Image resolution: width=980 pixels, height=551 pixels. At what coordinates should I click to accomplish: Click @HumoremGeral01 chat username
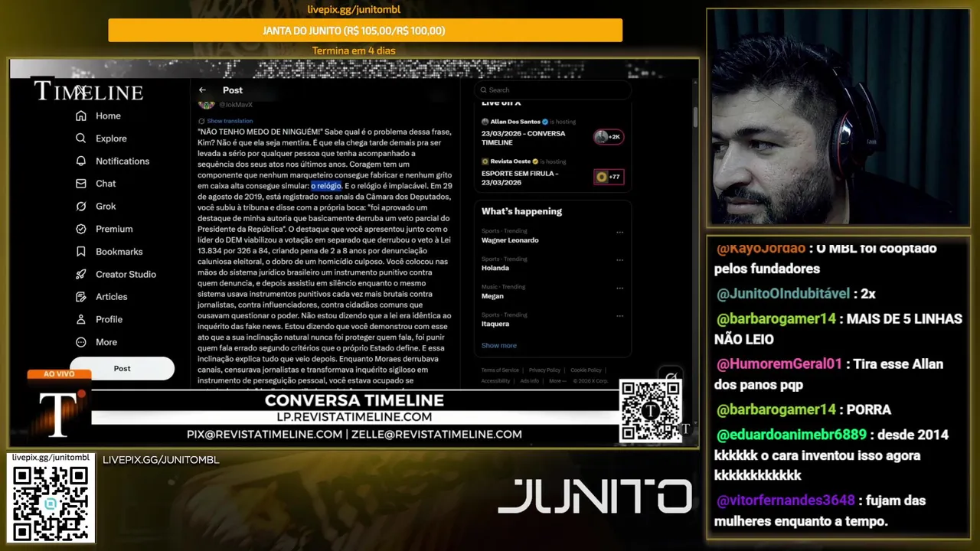point(779,364)
